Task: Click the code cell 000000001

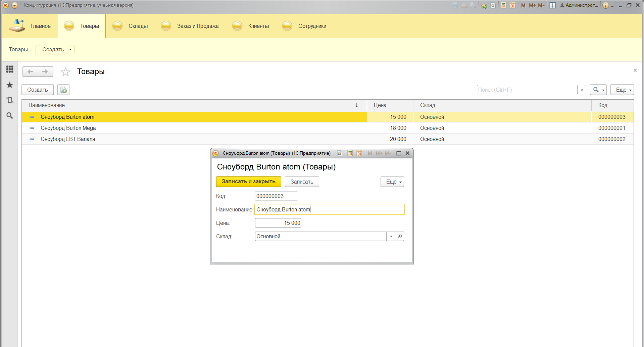Action: pos(612,128)
